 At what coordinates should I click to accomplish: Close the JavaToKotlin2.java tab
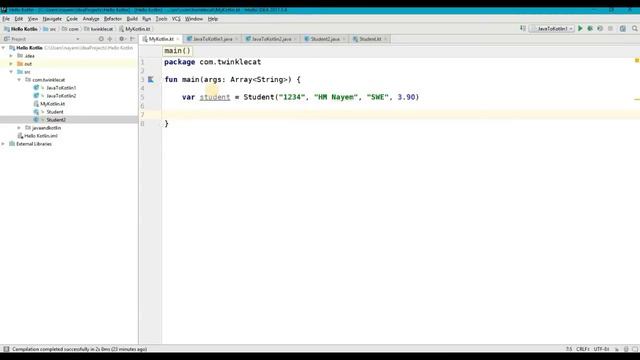tap(296, 39)
